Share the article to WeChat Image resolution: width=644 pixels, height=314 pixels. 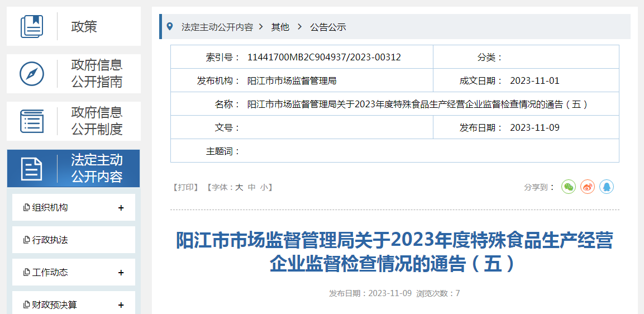tap(569, 187)
